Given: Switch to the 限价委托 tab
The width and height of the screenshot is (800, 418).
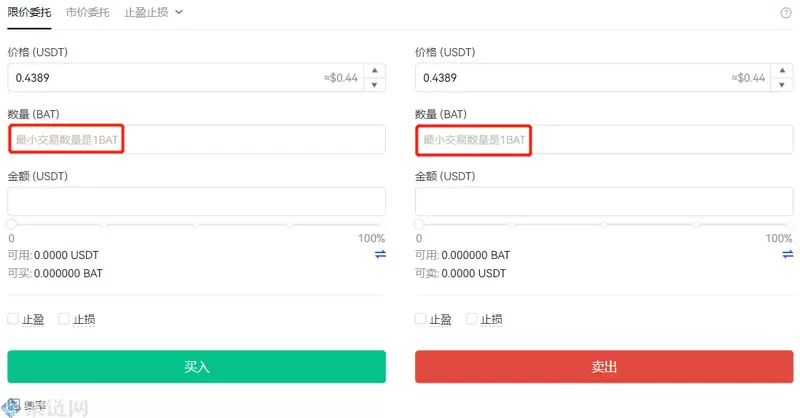Looking at the screenshot, I should (29, 12).
